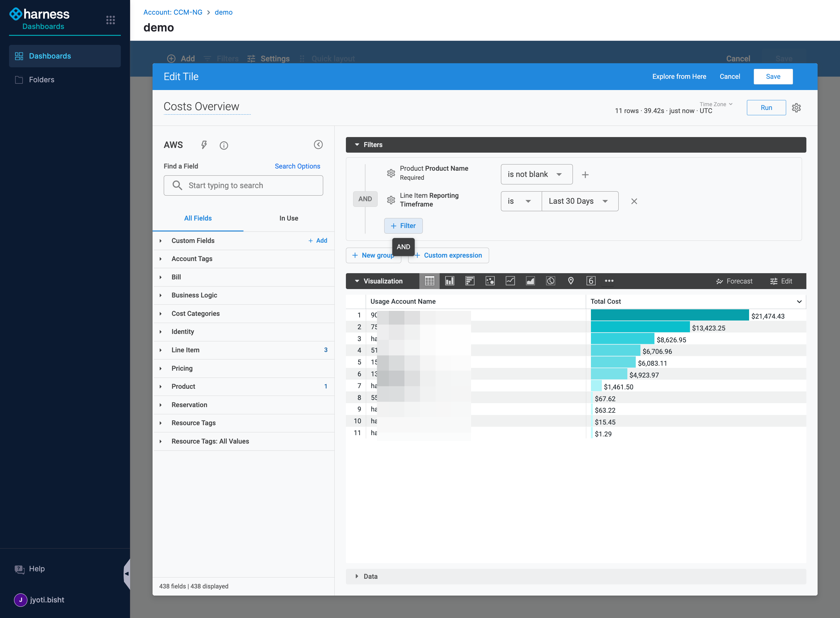The width and height of the screenshot is (840, 618).
Task: Open Reporting Timeframe filter gear options
Action: [x=391, y=200]
